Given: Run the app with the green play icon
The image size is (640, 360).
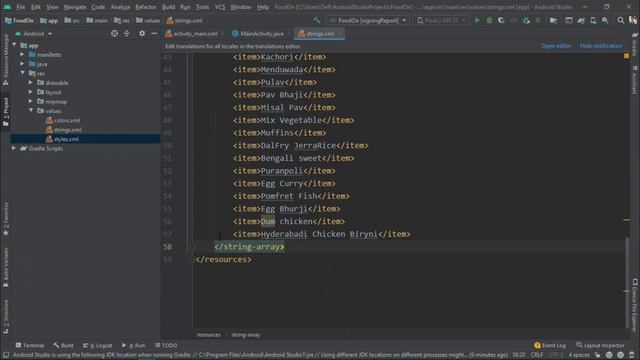Looking at the screenshot, I should pyautogui.click(x=477, y=20).
